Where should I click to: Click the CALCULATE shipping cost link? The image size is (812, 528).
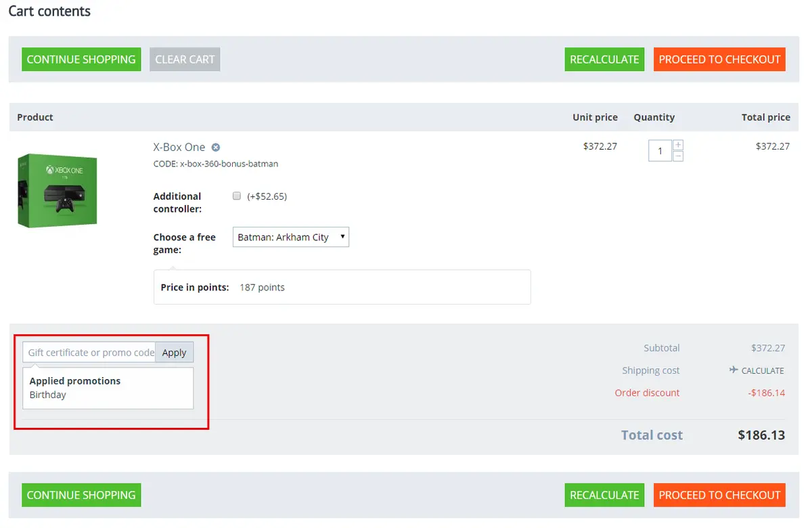tap(763, 371)
